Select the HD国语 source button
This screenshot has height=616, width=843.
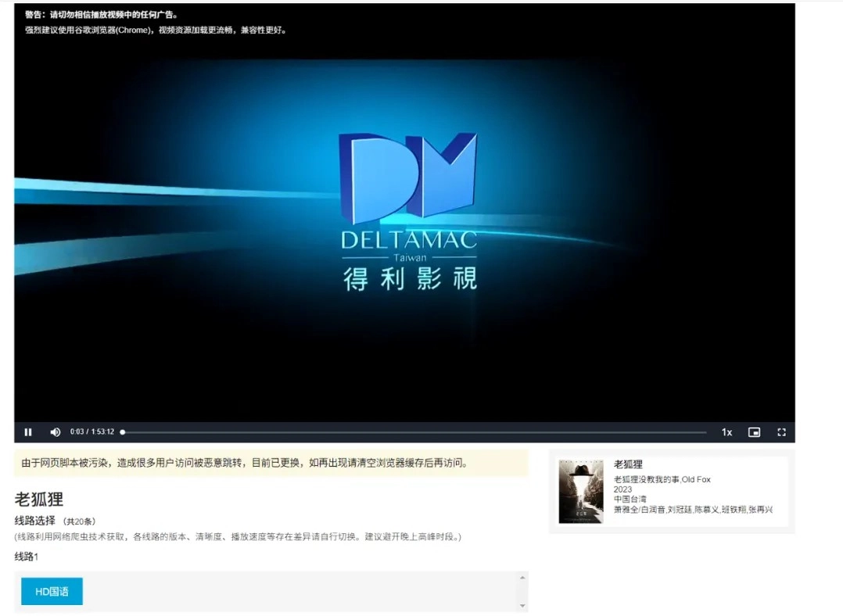click(52, 592)
